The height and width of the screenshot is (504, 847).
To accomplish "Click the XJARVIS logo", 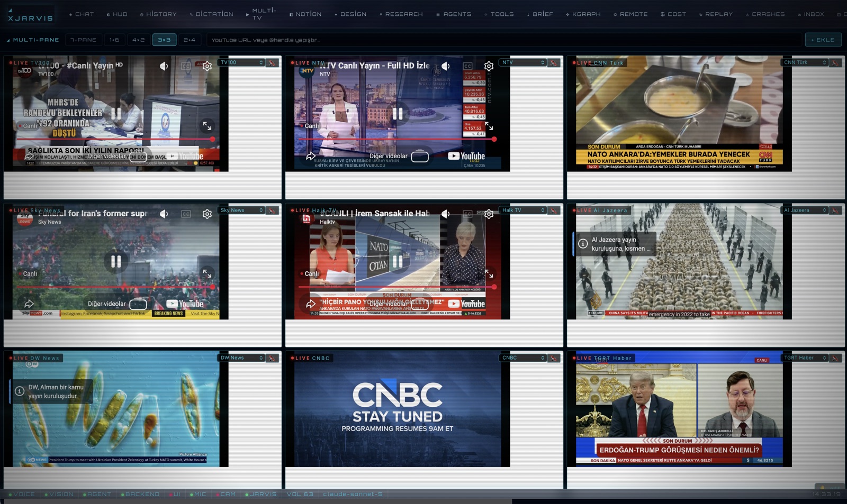I will click(x=30, y=15).
